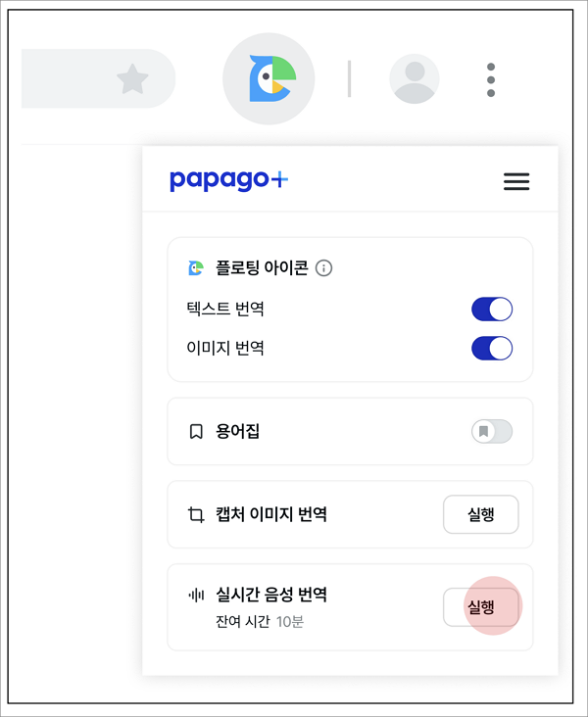Enable the 용어집 glossary toggle
This screenshot has width=588, height=717.
click(492, 431)
